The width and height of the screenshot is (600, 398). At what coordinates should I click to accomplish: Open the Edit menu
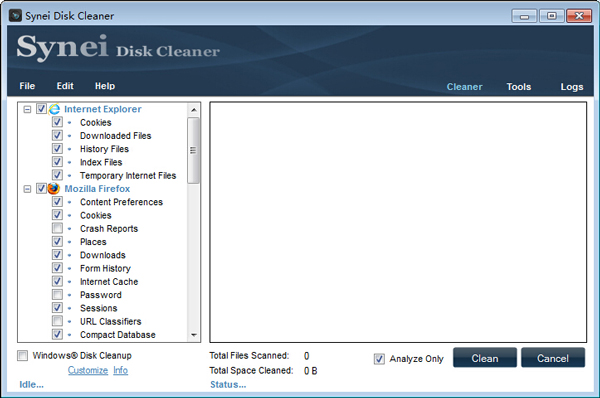65,86
